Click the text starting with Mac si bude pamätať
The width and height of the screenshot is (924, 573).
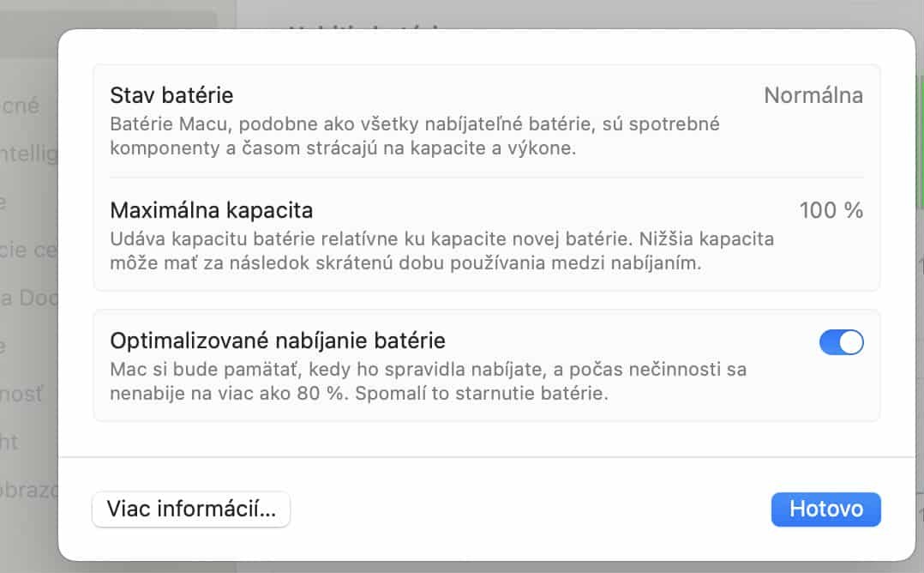(x=428, y=382)
